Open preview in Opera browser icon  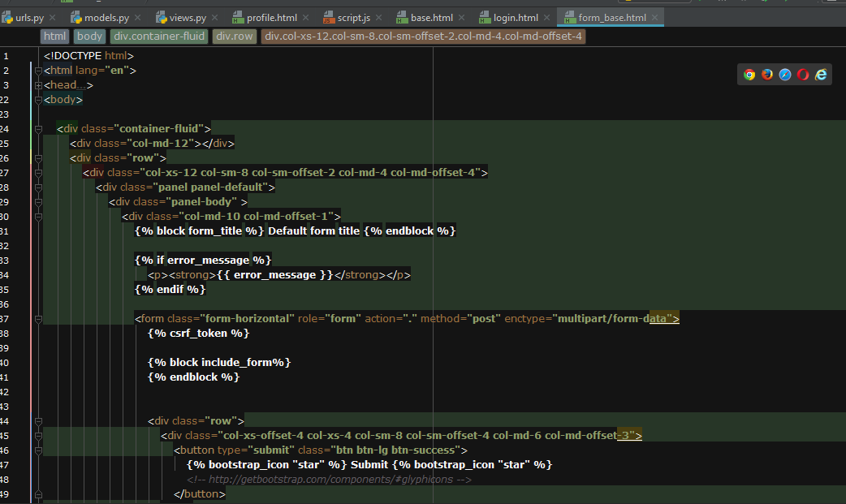tap(803, 75)
